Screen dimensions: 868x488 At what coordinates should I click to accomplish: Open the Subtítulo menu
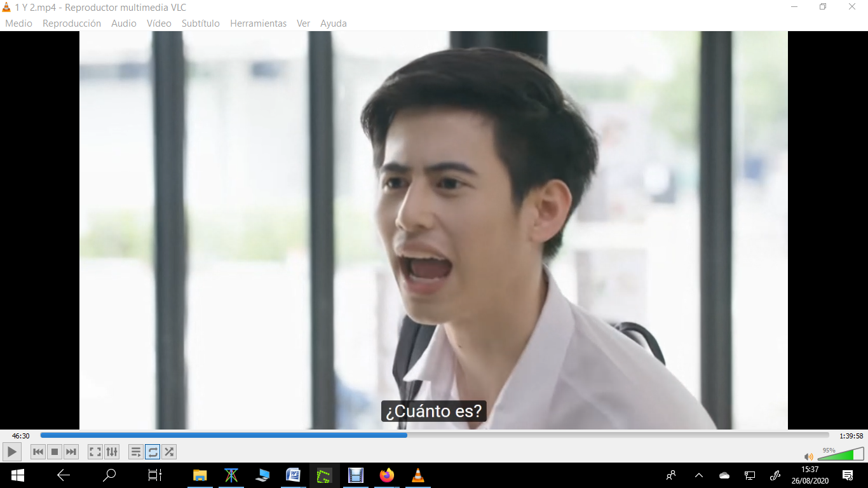click(201, 24)
